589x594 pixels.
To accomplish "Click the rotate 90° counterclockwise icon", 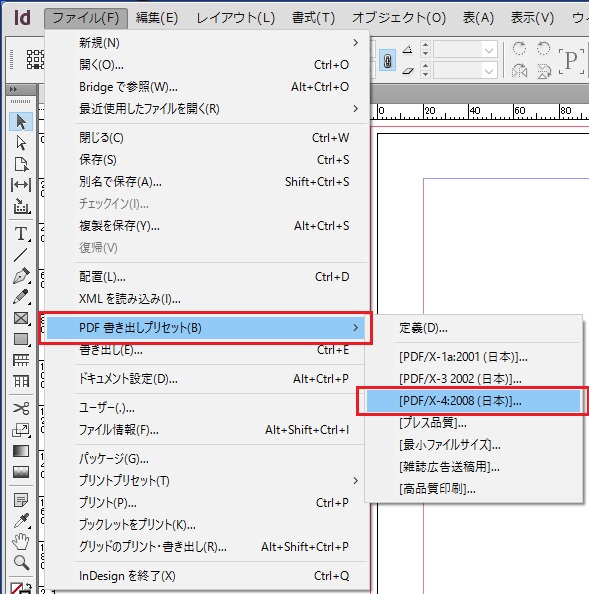I will click(x=544, y=49).
